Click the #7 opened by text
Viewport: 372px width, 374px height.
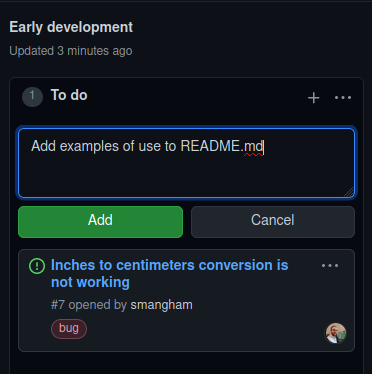89,305
